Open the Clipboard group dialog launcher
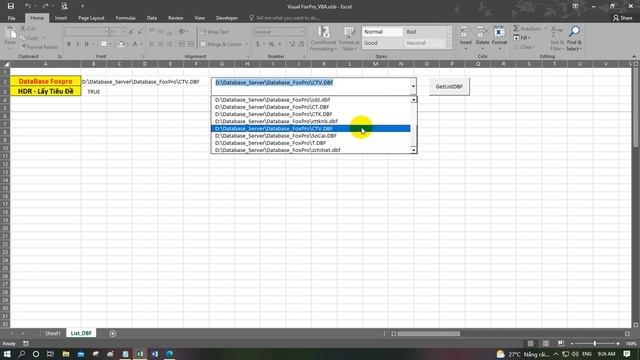Viewport: 640px width, 360px height. tap(60, 57)
